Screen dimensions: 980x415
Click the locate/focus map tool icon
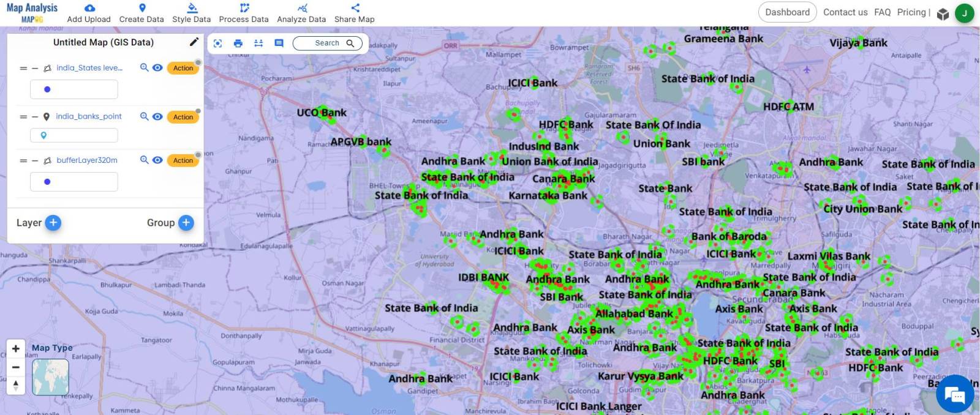[x=217, y=43]
